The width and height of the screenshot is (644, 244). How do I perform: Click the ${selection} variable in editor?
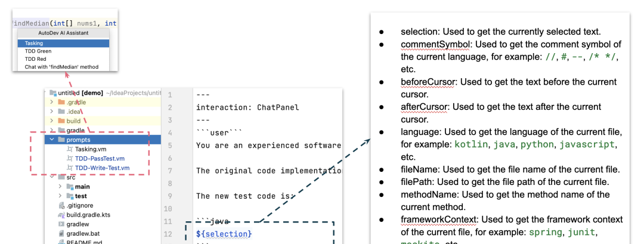pyautogui.click(x=224, y=234)
